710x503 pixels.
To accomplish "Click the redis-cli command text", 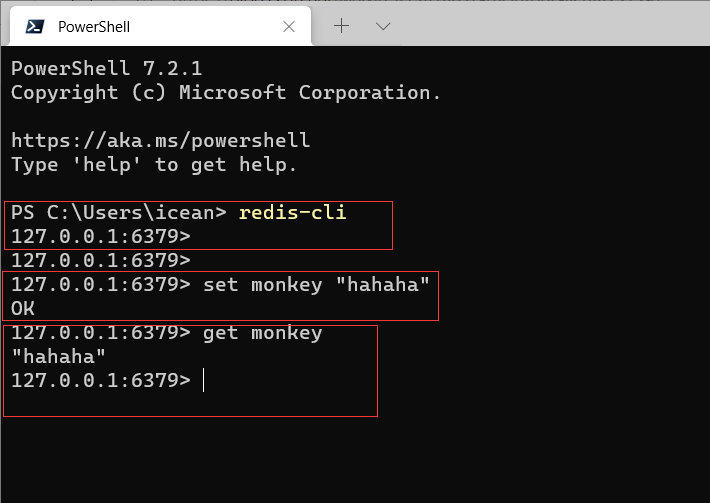I will click(293, 212).
